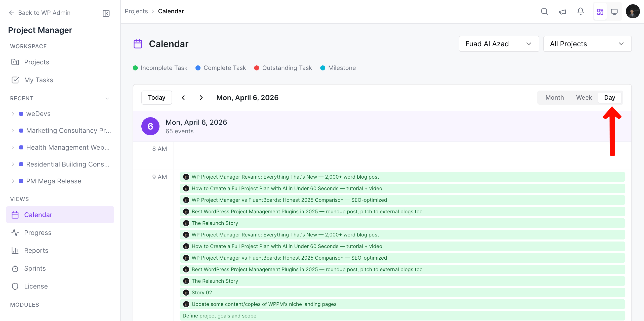Go to My Tasks menu item

pos(38,80)
